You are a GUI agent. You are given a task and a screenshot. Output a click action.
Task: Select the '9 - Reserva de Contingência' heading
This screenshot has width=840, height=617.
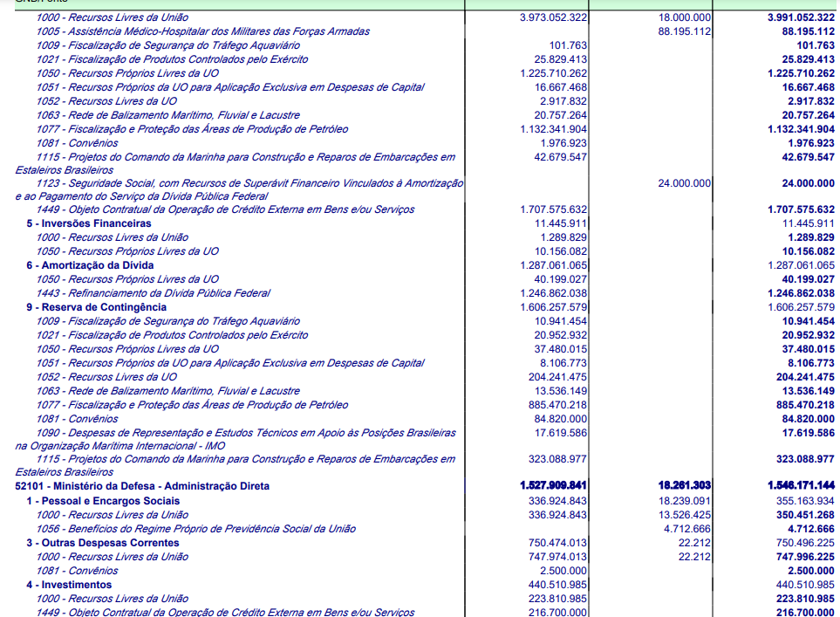click(x=97, y=307)
